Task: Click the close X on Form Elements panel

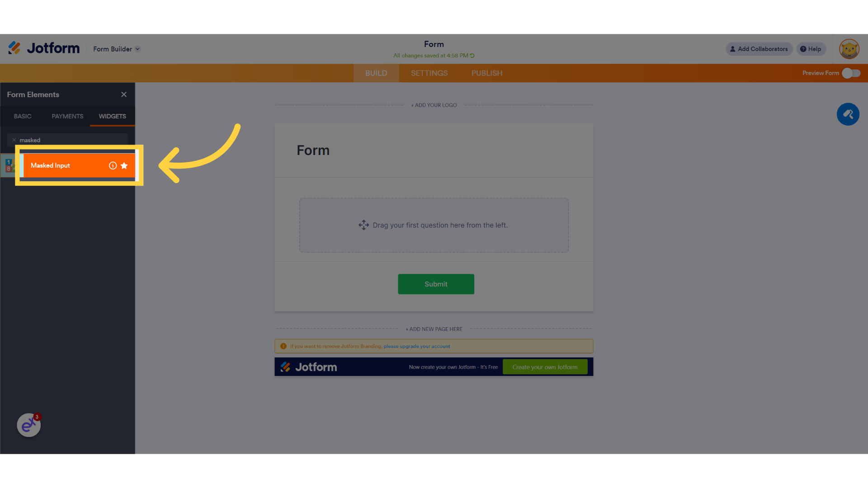Action: [123, 94]
